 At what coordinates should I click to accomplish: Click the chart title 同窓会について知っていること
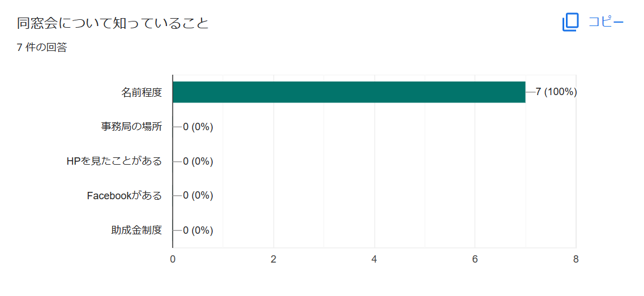point(113,23)
